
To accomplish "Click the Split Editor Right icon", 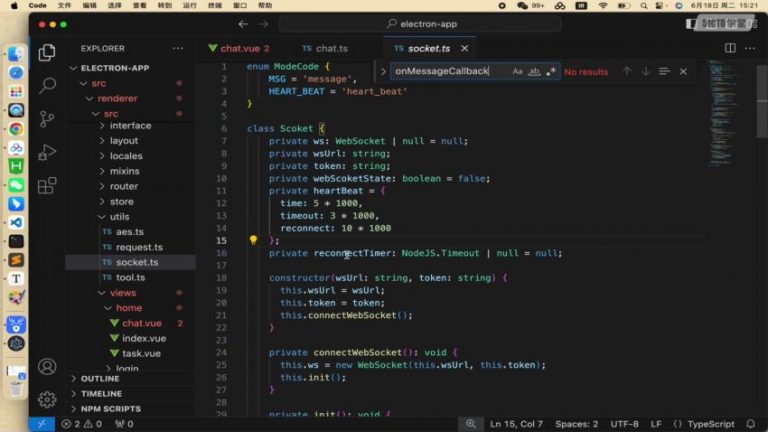I will point(730,48).
